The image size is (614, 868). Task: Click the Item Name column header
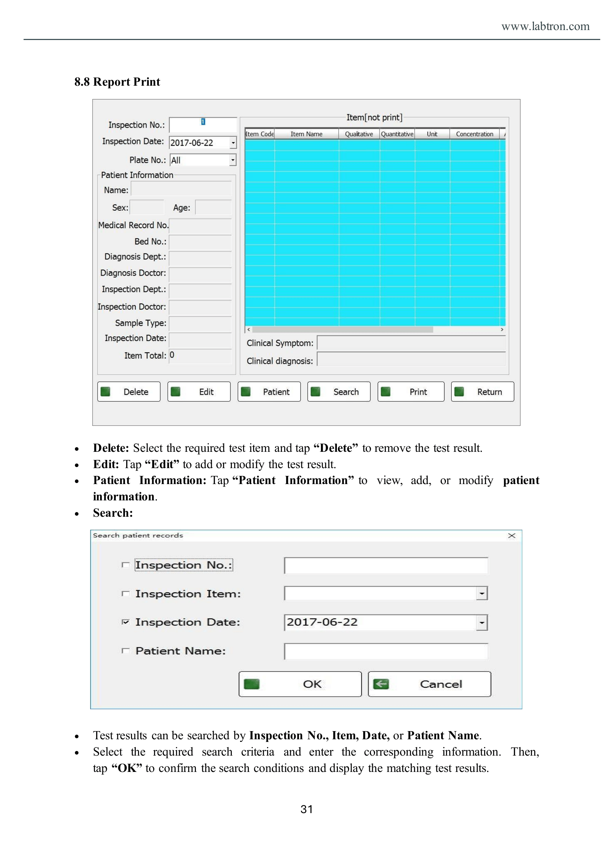306,134
